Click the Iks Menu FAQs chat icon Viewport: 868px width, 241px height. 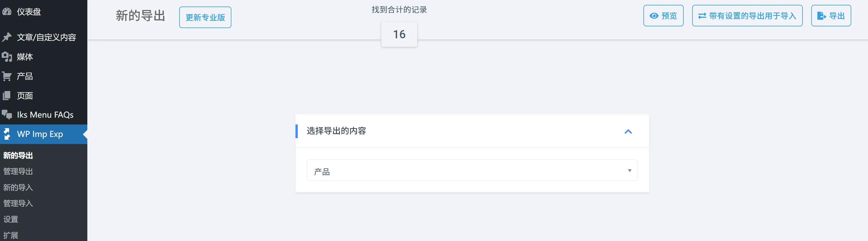point(7,115)
